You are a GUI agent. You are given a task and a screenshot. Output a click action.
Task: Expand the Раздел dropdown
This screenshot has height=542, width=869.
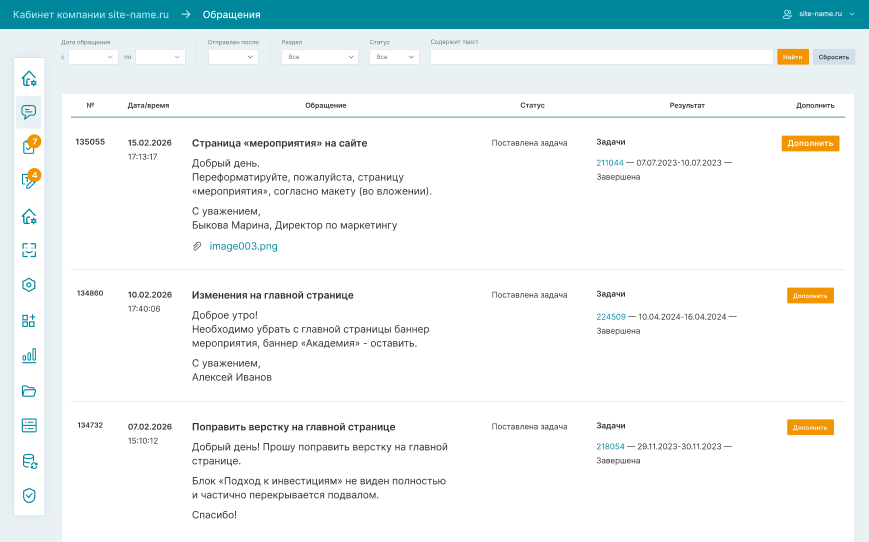coord(319,57)
